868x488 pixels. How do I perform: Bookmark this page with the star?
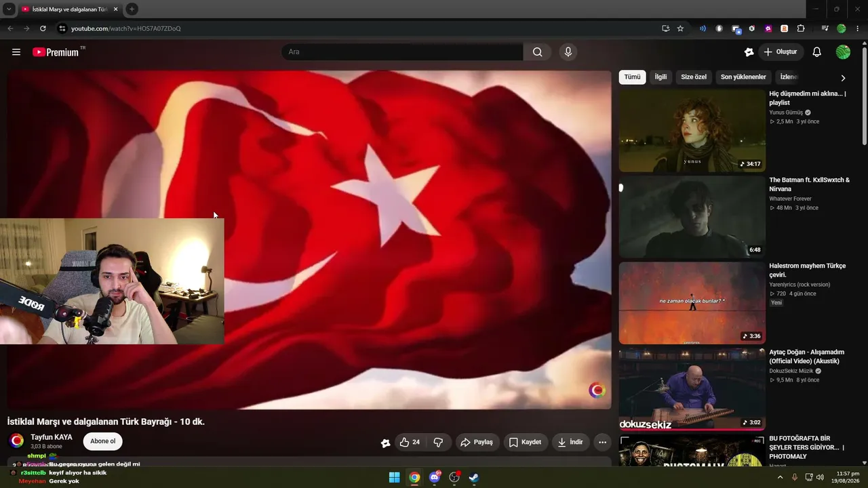click(x=680, y=28)
